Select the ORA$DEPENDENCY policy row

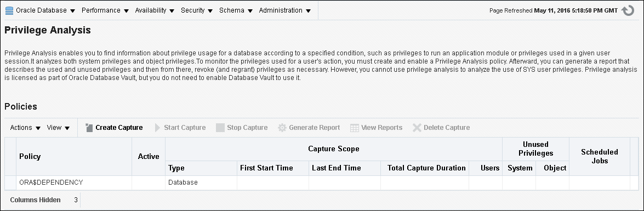[x=322, y=183]
